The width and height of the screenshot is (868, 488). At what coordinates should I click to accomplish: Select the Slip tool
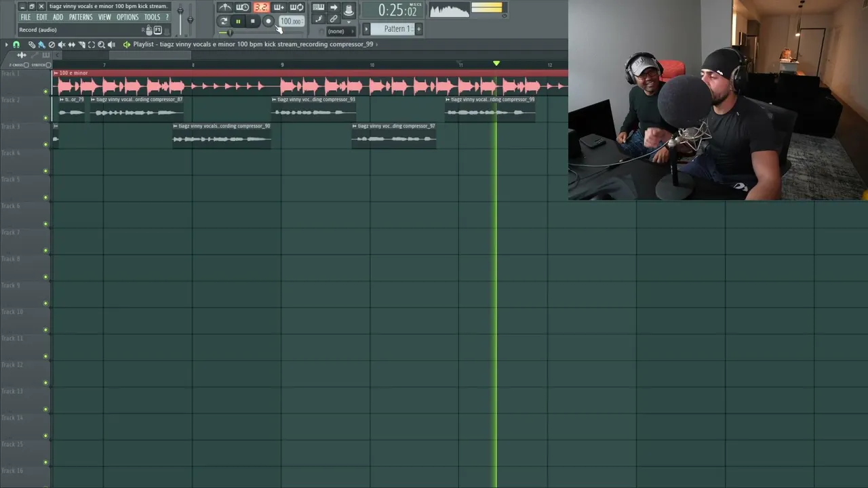point(72,45)
